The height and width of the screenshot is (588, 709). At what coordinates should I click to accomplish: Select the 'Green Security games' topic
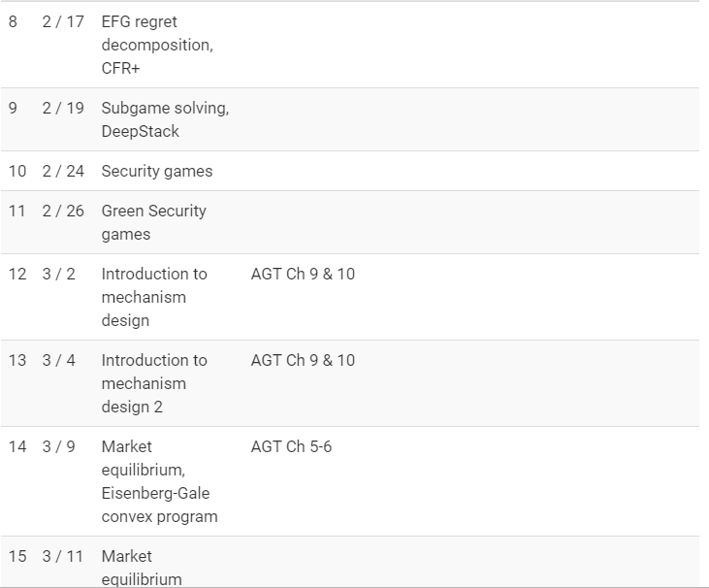click(154, 222)
